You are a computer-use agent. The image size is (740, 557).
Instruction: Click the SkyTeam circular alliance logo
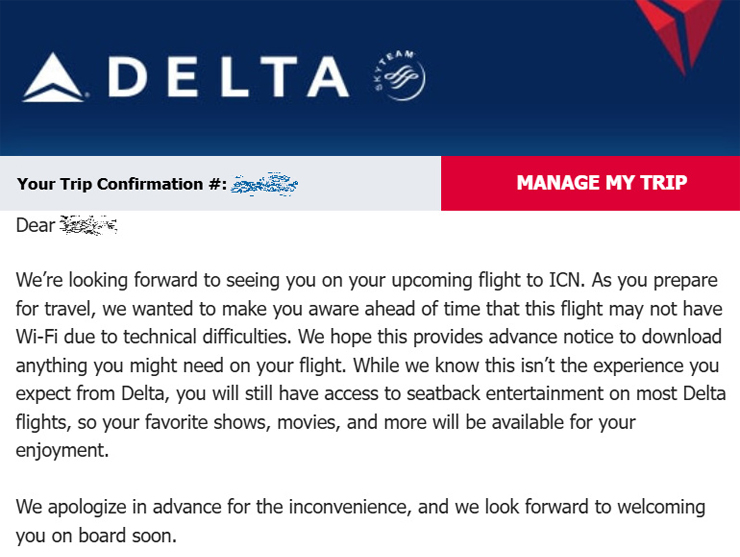399,75
